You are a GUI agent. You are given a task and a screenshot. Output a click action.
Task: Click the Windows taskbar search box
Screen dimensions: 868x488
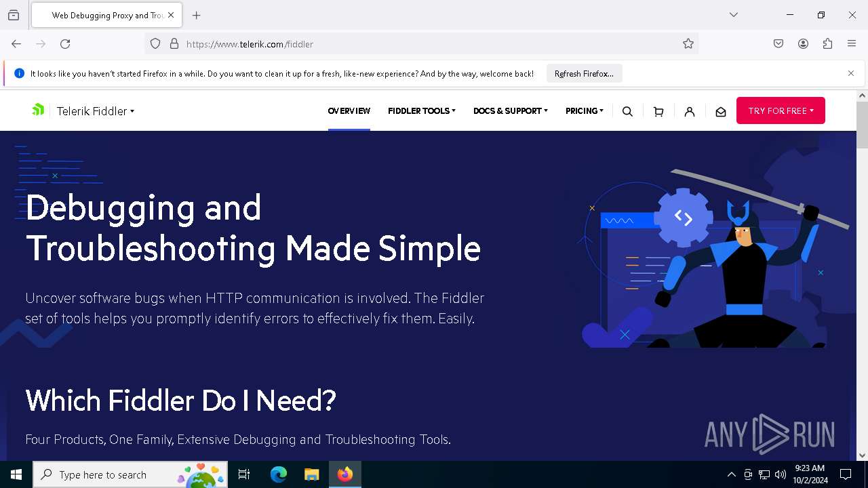(x=130, y=474)
